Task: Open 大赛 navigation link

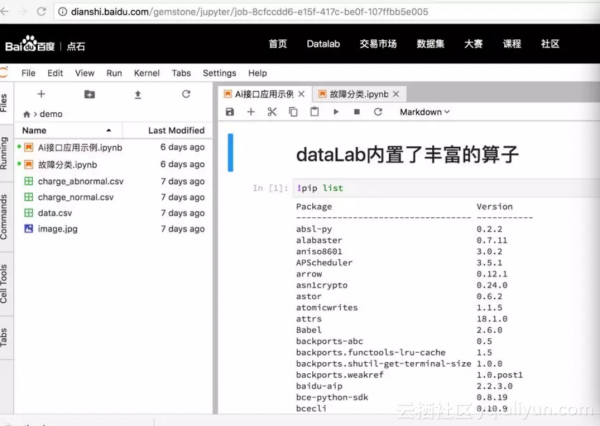Action: pos(473,44)
